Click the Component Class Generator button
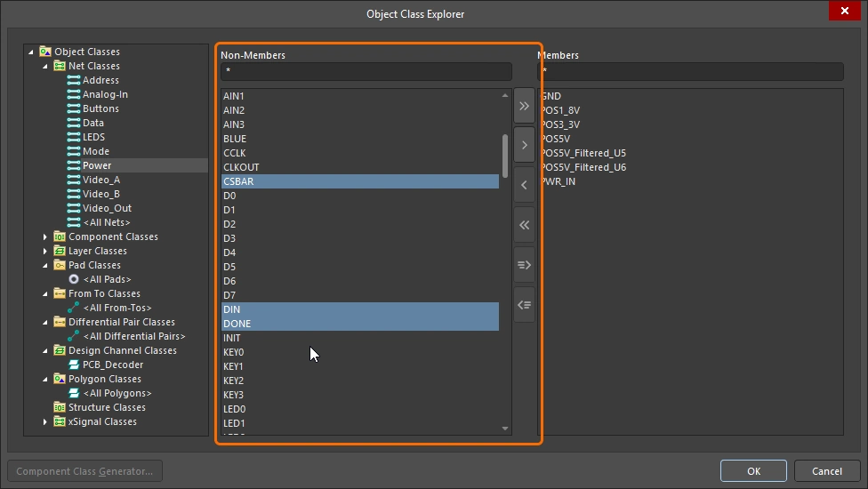868x489 pixels. [84, 471]
